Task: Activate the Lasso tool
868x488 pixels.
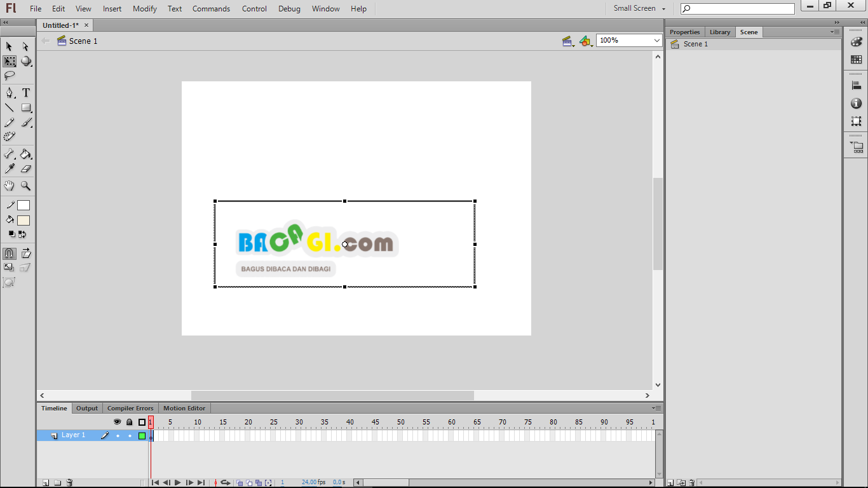Action: tap(9, 76)
